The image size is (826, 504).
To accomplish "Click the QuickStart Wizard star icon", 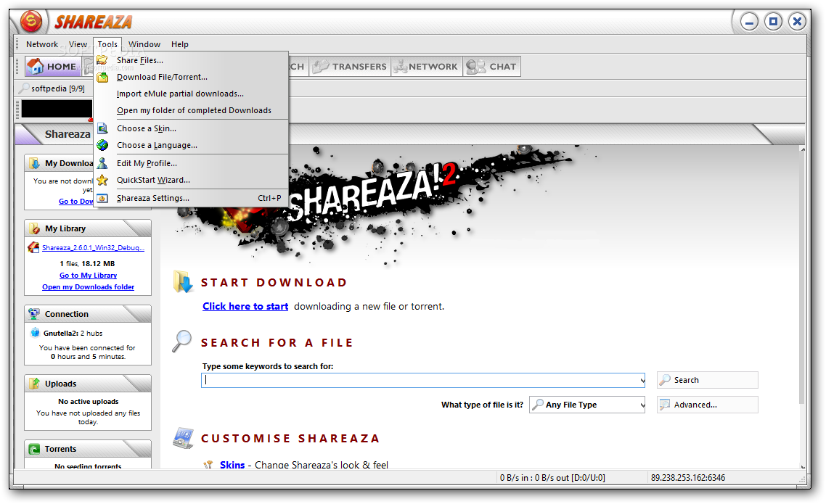I will point(102,180).
